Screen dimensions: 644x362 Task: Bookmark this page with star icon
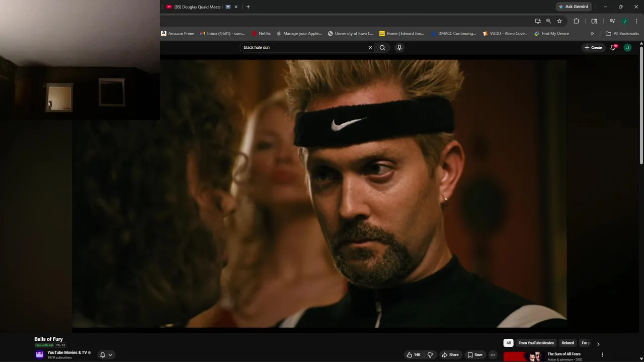point(559,21)
